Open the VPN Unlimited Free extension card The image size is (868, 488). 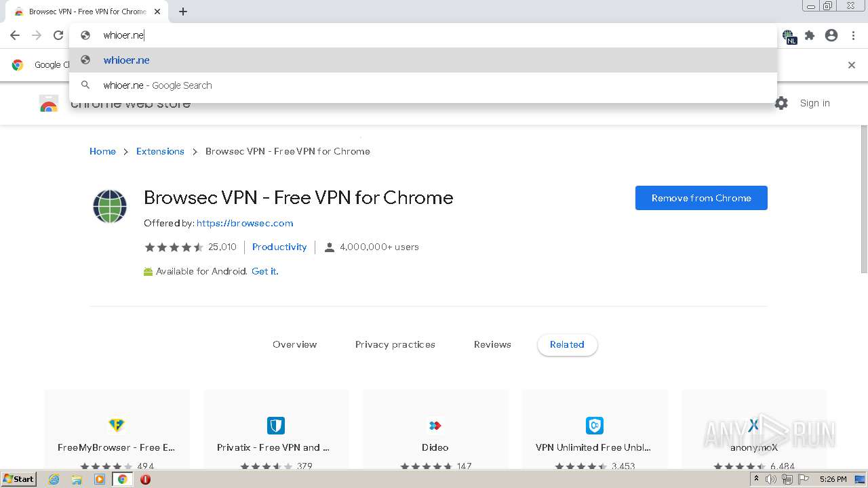click(x=594, y=429)
